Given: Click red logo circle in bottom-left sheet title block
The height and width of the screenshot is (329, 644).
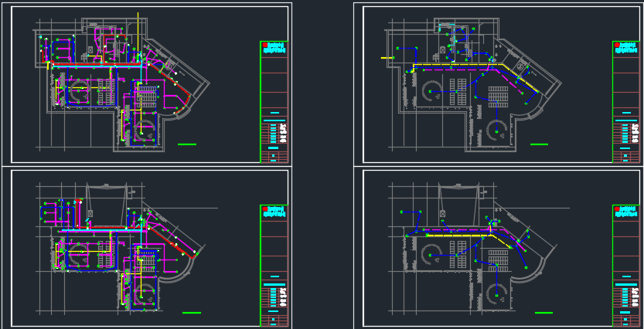Looking at the screenshot, I should 265,209.
